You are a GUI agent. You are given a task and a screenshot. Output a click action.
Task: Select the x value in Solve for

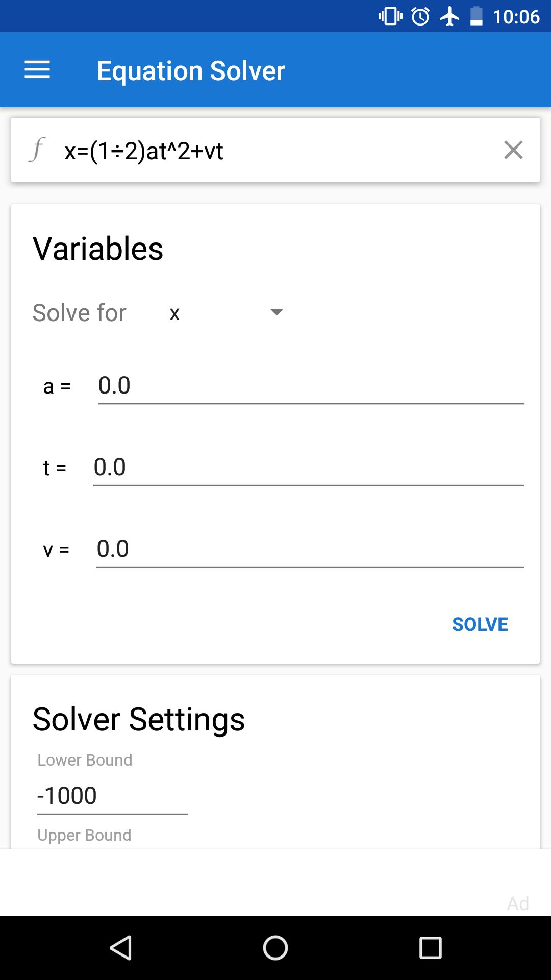click(175, 313)
